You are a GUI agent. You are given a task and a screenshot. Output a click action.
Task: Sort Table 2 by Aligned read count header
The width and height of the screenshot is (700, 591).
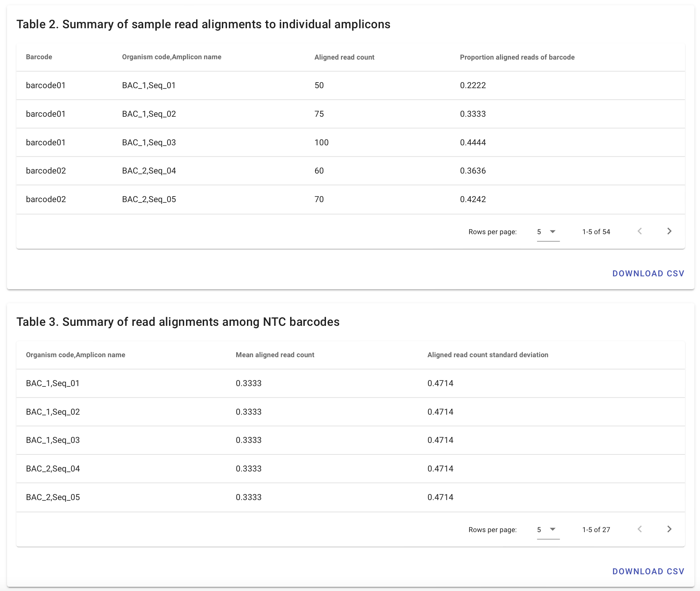tap(344, 57)
